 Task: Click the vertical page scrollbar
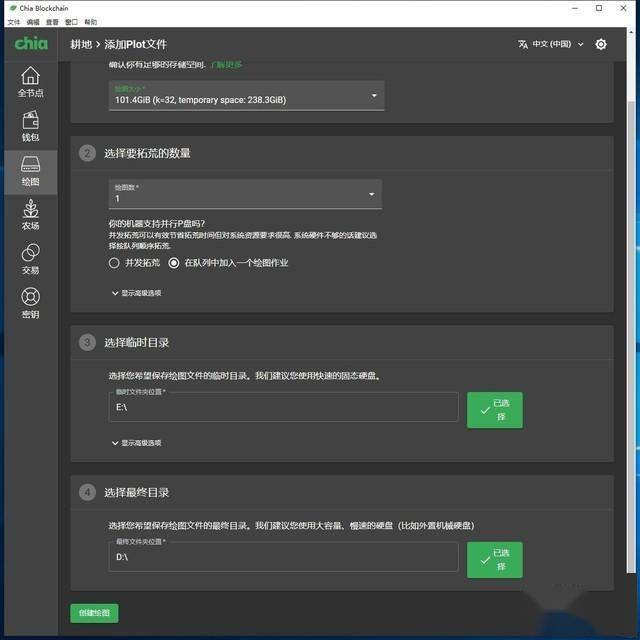point(631,335)
